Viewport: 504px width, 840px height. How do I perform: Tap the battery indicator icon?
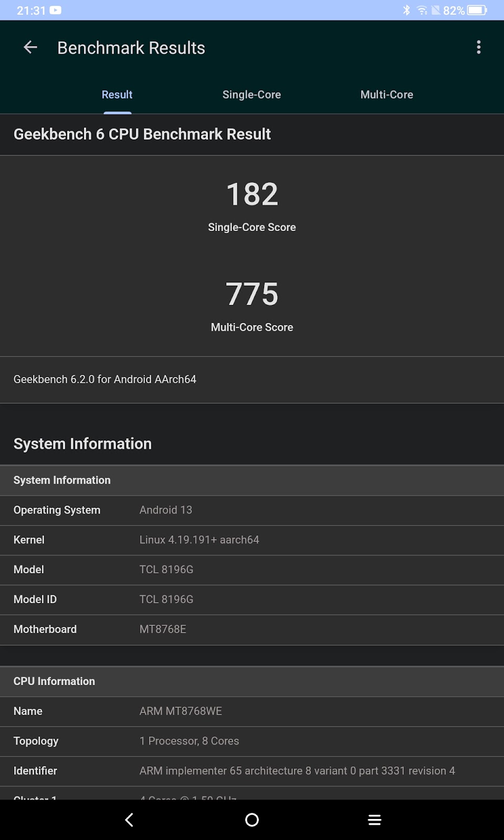click(477, 10)
